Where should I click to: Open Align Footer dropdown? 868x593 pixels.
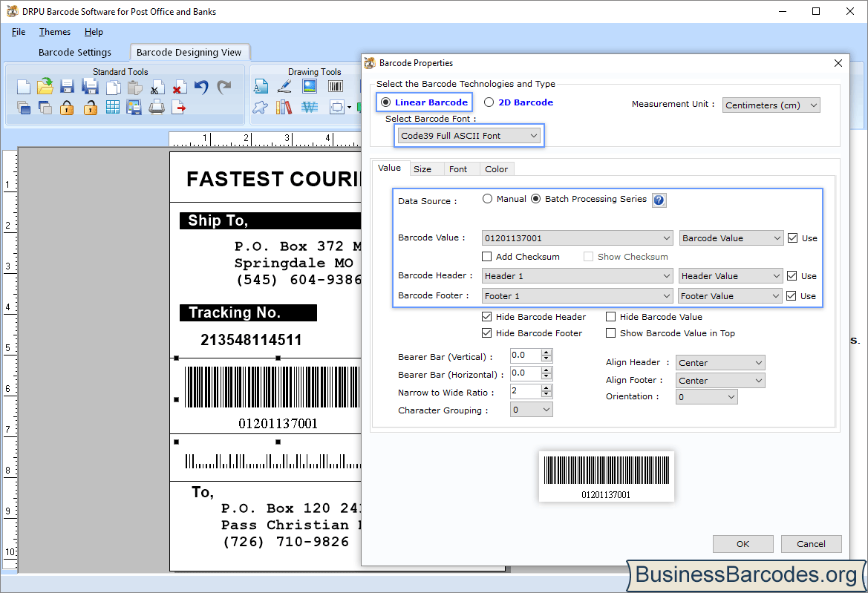tap(721, 381)
